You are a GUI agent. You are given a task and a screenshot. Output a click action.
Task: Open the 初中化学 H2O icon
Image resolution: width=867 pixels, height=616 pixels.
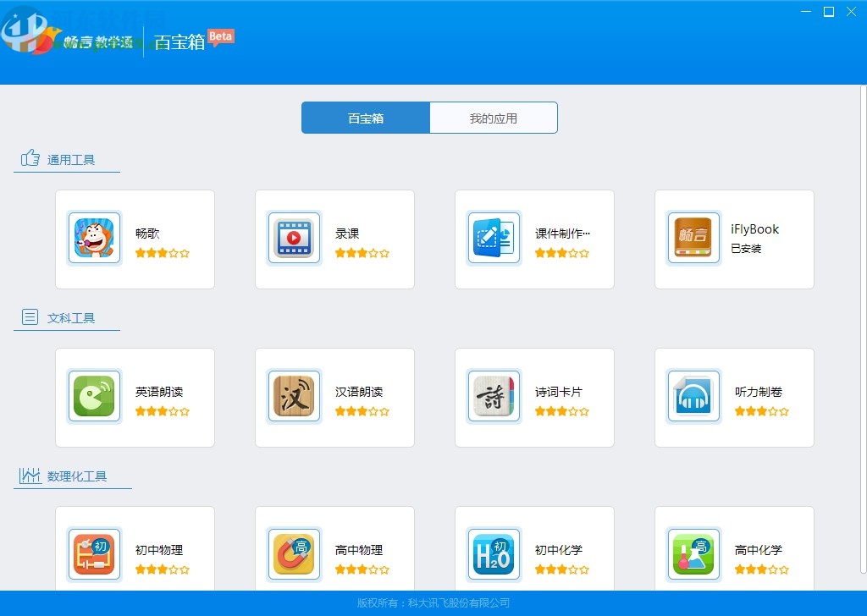(494, 554)
